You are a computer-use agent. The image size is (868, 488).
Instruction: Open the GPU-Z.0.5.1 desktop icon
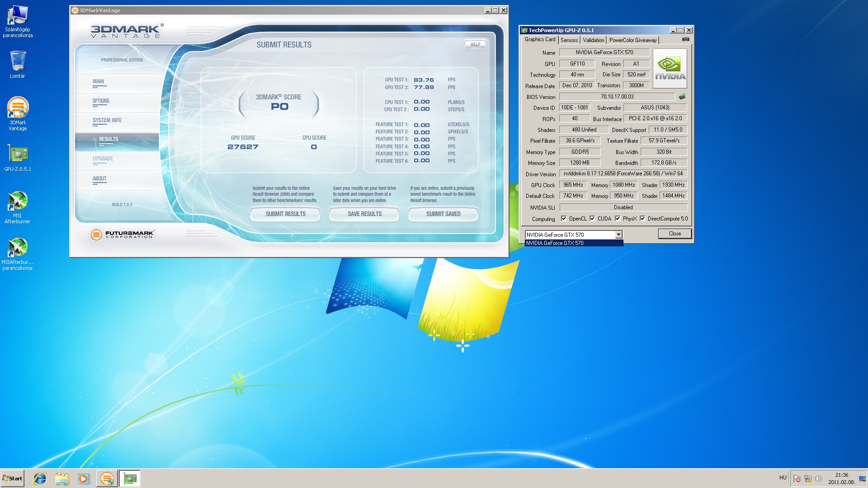18,158
